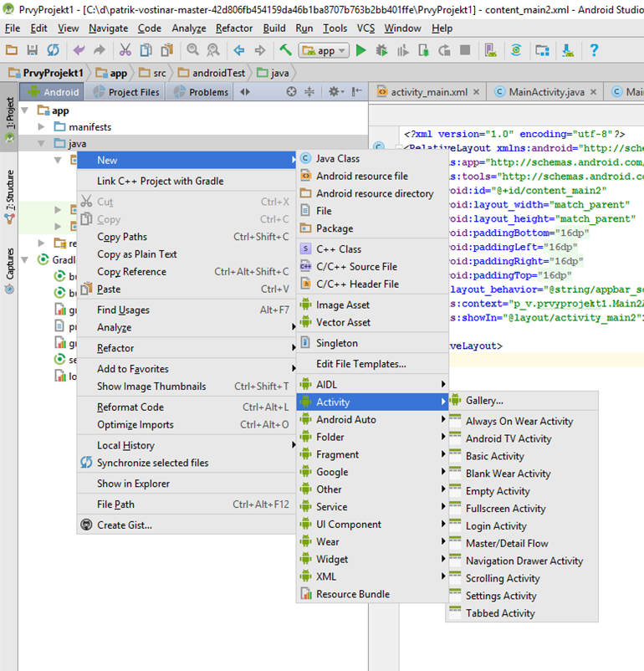Choose Basic Activity template
This screenshot has width=644, height=671.
tap(522, 456)
